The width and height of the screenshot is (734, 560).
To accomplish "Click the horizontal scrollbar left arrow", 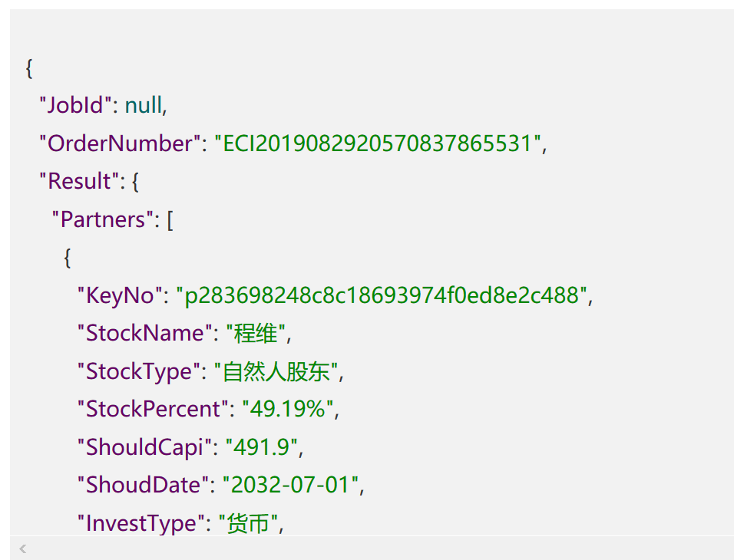I will pyautogui.click(x=22, y=548).
